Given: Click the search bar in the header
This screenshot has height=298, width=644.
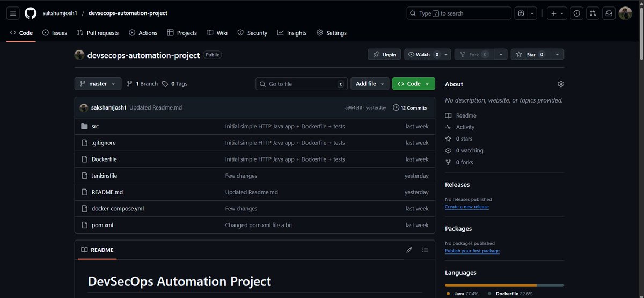Looking at the screenshot, I should (458, 13).
